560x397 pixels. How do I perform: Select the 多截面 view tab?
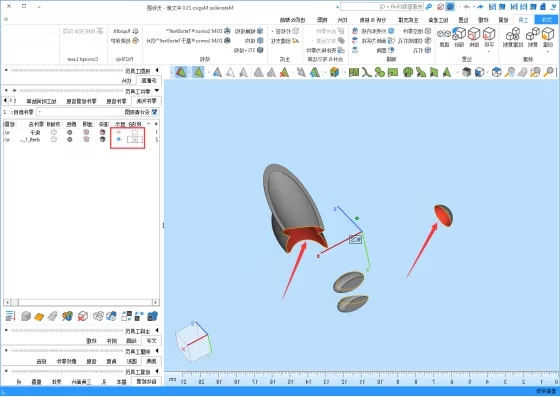click(x=149, y=81)
